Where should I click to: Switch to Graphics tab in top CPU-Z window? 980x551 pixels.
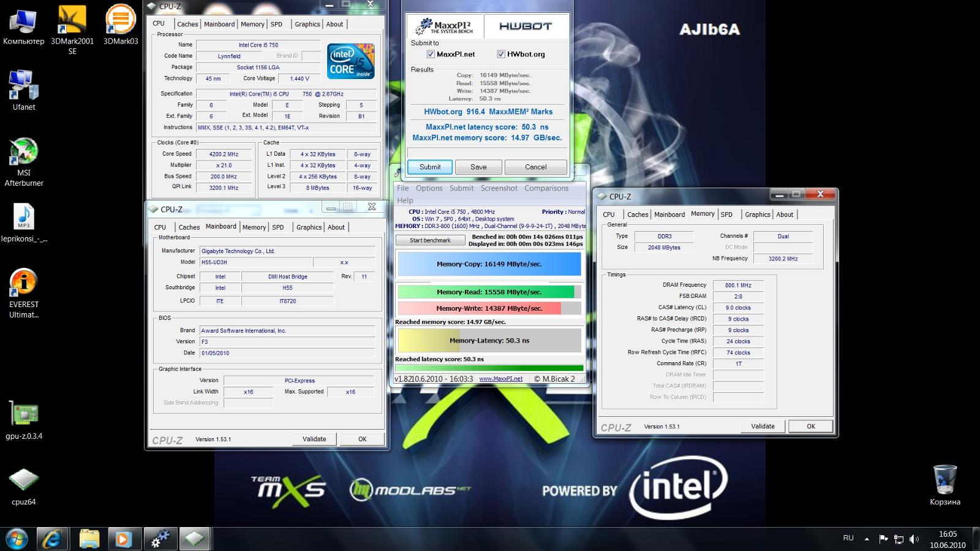(307, 24)
